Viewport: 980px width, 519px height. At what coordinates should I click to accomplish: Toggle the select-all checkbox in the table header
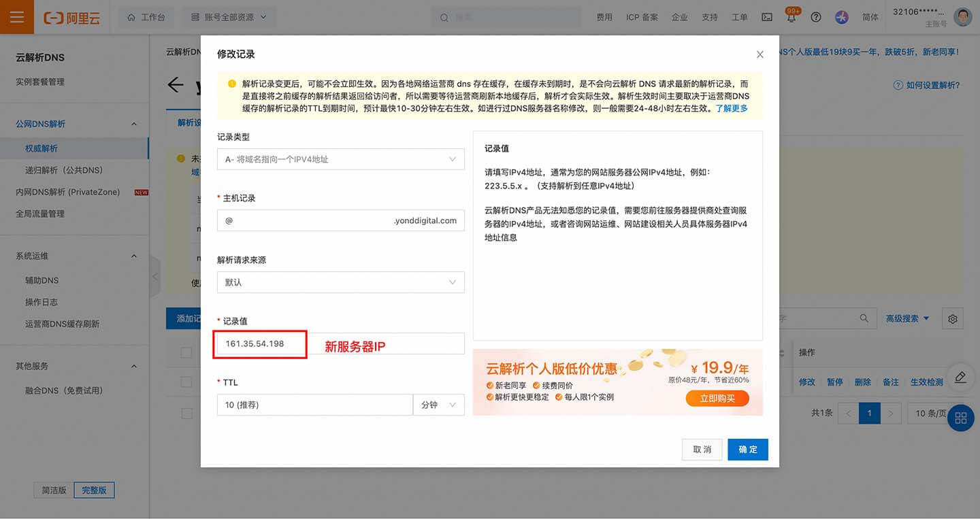186,352
